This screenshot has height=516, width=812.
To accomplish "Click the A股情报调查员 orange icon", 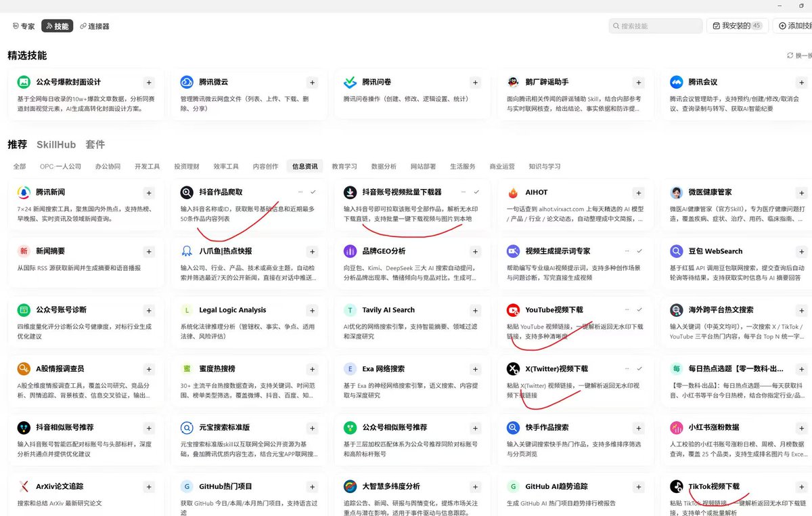I will click(x=24, y=369).
